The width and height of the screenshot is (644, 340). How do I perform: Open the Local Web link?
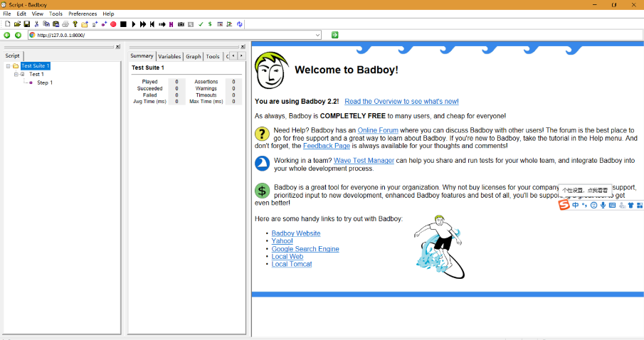point(287,256)
